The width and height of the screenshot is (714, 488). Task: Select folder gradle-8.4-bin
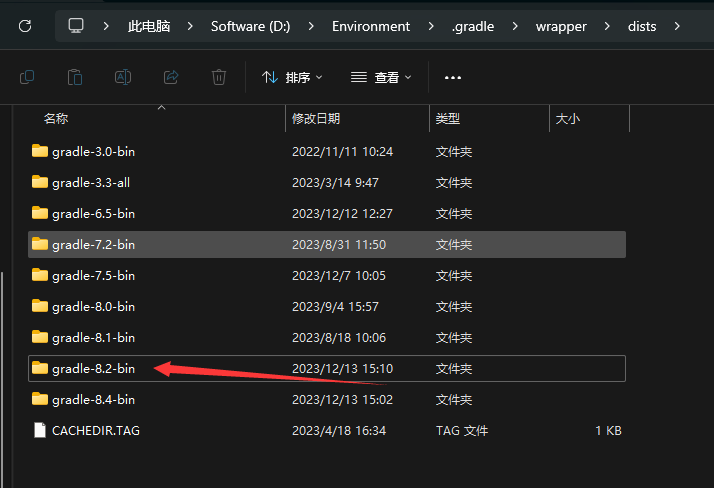tap(326, 399)
